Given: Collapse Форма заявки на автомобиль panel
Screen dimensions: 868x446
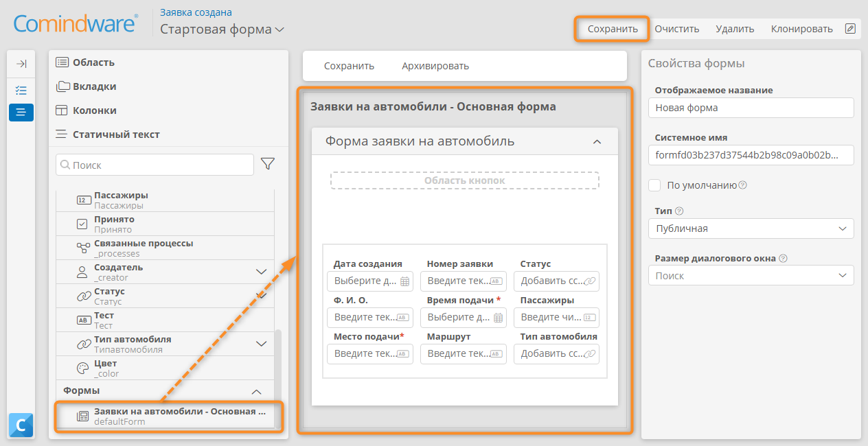Looking at the screenshot, I should (597, 142).
